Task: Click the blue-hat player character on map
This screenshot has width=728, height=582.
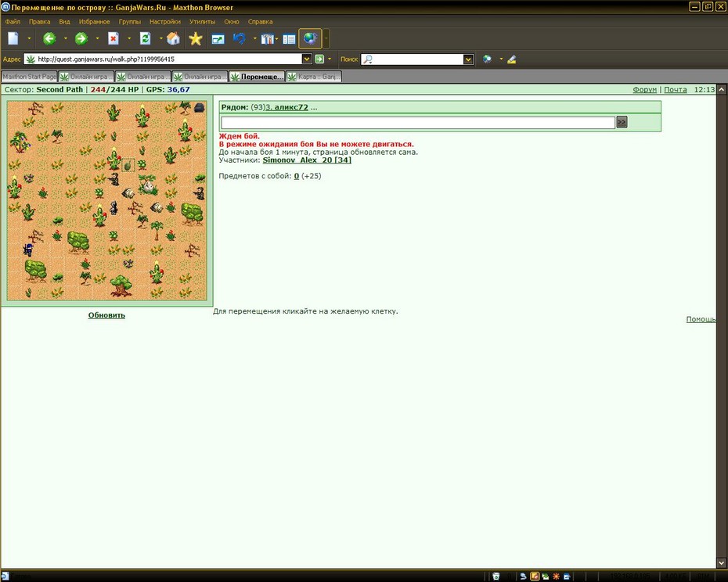Action: (x=28, y=250)
